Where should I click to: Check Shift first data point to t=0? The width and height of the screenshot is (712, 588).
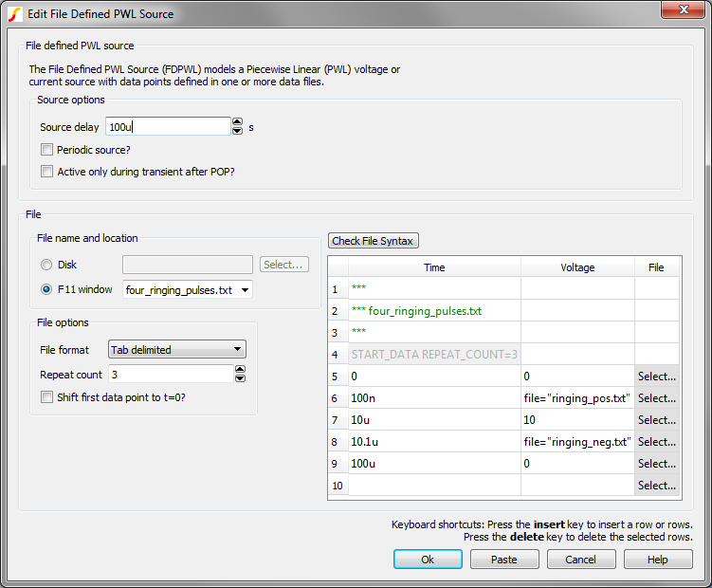click(x=47, y=397)
